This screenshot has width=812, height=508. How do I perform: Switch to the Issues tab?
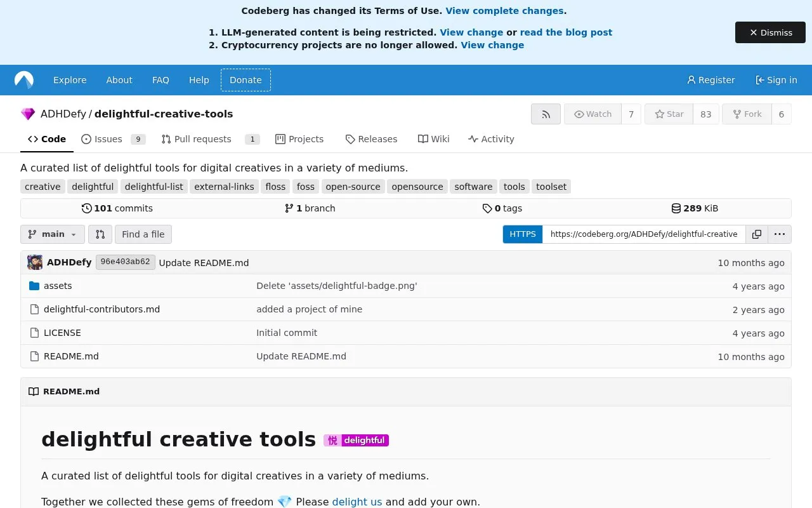click(113, 139)
